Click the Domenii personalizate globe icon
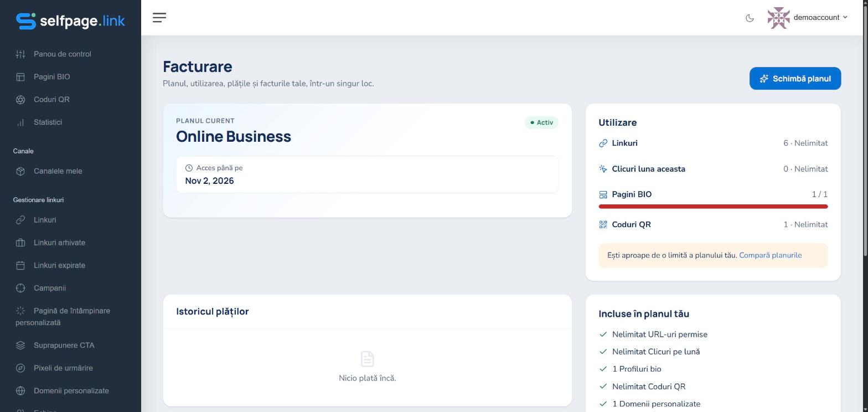Image resolution: width=868 pixels, height=412 pixels. 20,391
